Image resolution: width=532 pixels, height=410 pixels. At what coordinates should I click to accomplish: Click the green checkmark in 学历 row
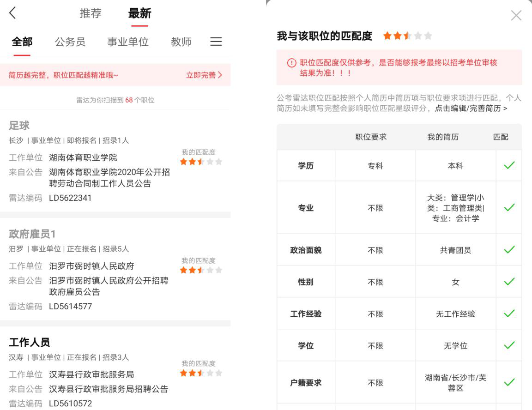click(x=509, y=165)
